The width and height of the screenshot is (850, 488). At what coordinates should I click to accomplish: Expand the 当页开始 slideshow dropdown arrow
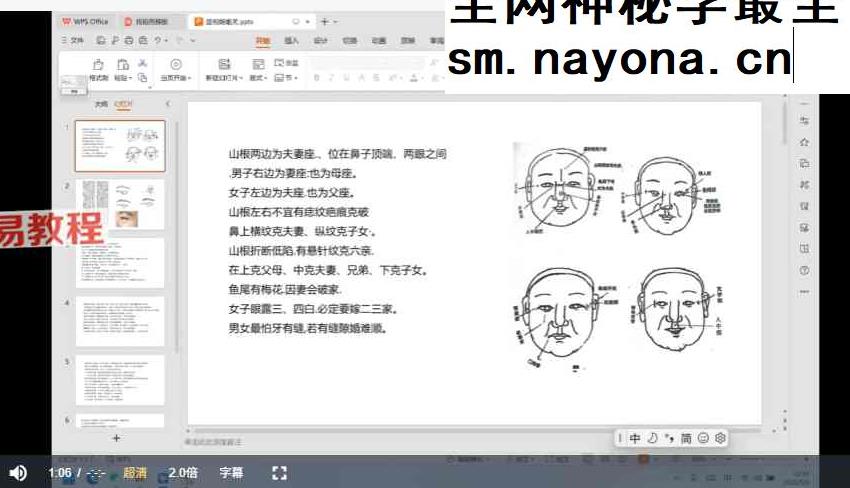pyautogui.click(x=189, y=78)
